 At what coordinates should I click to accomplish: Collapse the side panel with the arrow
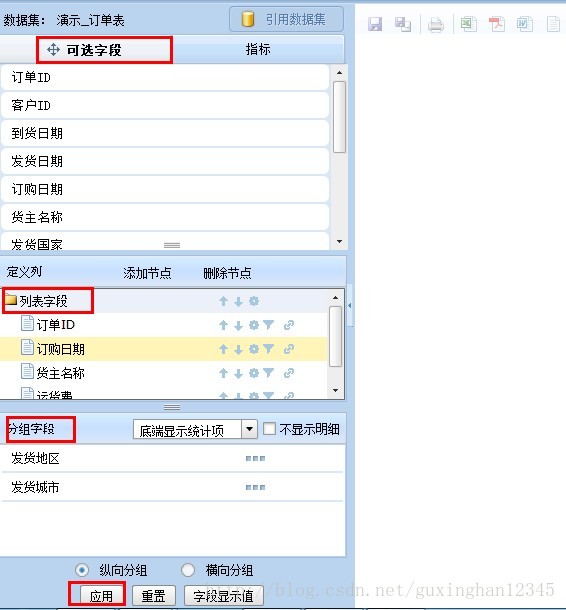tap(350, 306)
